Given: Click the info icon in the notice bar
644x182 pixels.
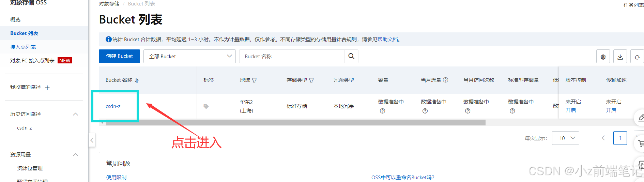Looking at the screenshot, I should tap(108, 39).
